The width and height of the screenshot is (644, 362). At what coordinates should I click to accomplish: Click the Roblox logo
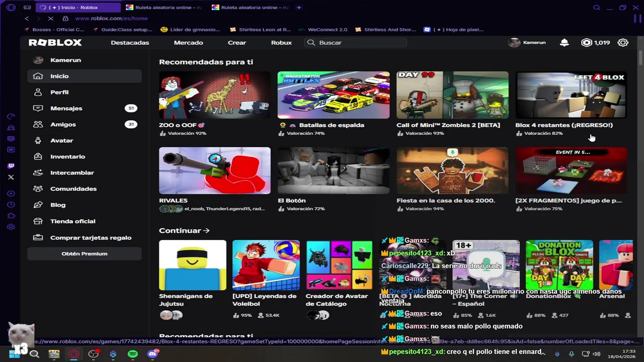(55, 43)
